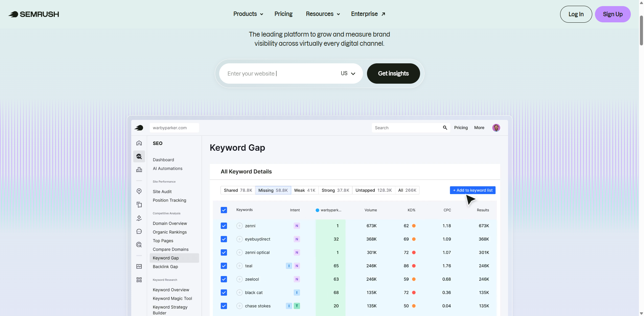Click the Advertising paint-roller sidebar icon
The height and width of the screenshot is (316, 644).
click(139, 218)
